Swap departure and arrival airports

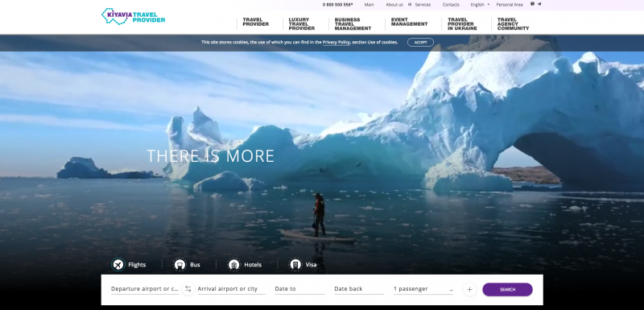(x=188, y=289)
